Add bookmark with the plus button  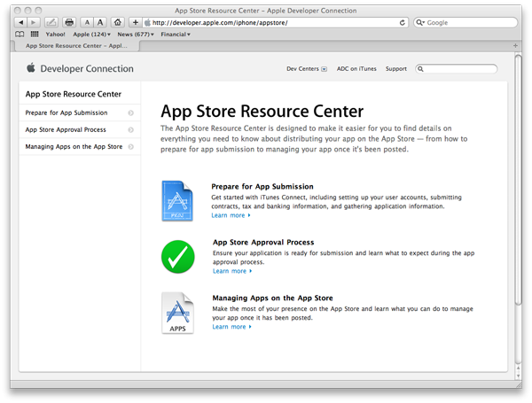pyautogui.click(x=136, y=23)
